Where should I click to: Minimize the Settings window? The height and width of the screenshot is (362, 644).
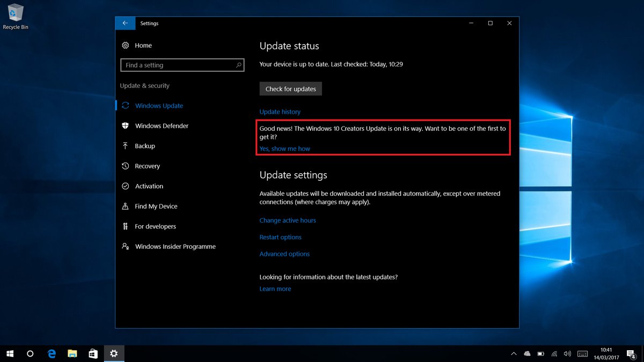point(471,23)
